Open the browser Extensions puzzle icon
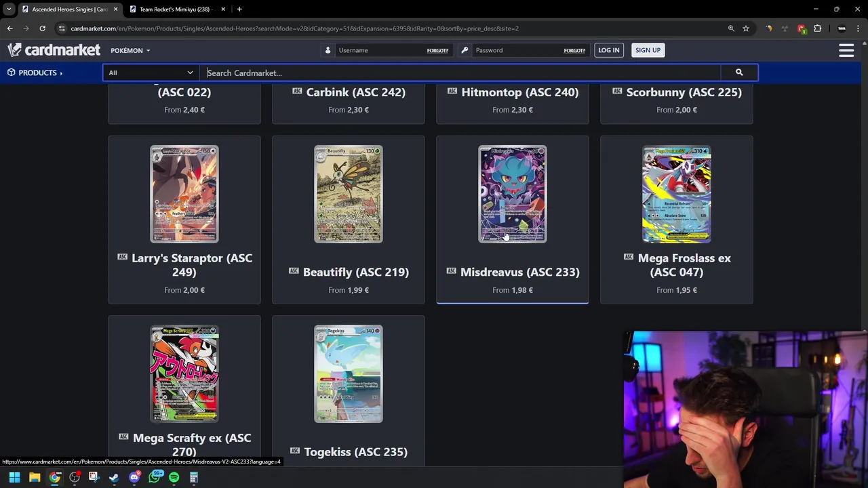This screenshot has width=868, height=488. click(818, 28)
